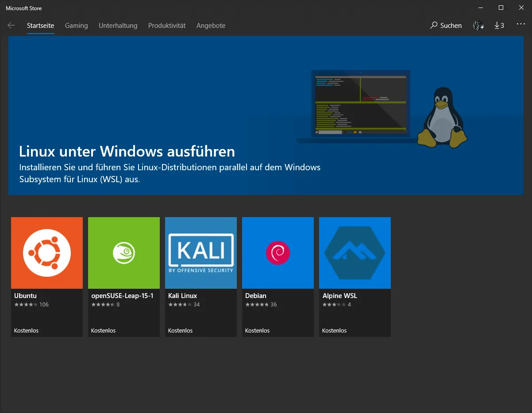
Task: Open the user account avatar
Action: click(478, 26)
